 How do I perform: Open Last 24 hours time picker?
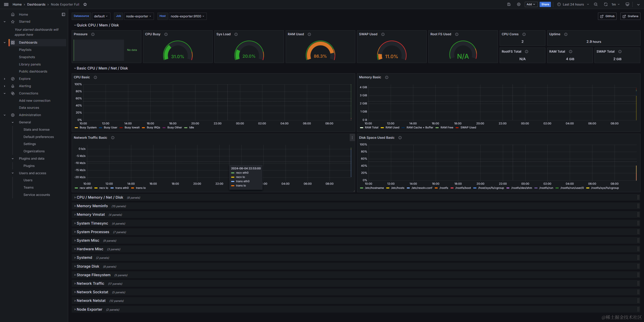coord(573,4)
